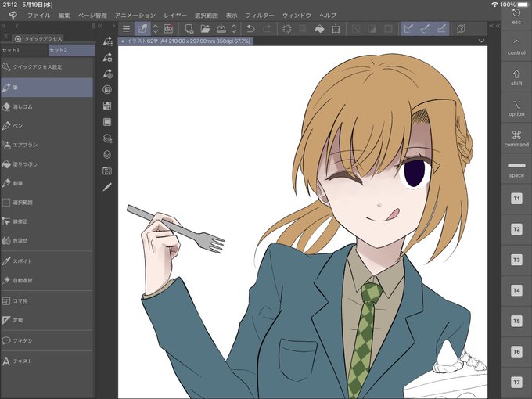Toggle the control modifier key
The width and height of the screenshot is (532, 399).
tap(516, 46)
